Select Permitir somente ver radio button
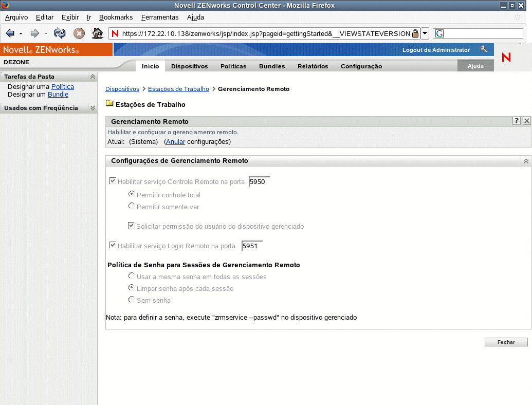This screenshot has height=405, width=532. tap(132, 206)
